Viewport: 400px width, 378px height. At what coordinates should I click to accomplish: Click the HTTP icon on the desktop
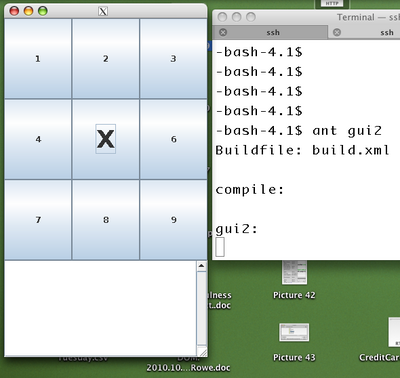click(x=332, y=4)
